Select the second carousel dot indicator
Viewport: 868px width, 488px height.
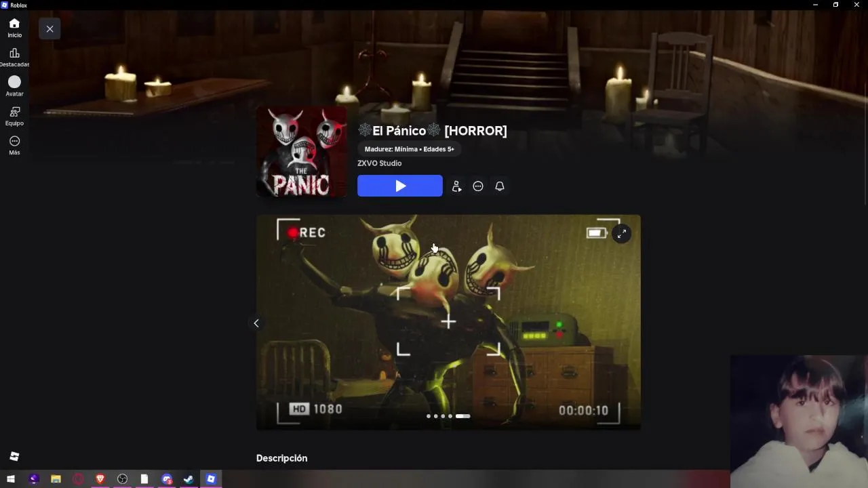coord(435,416)
